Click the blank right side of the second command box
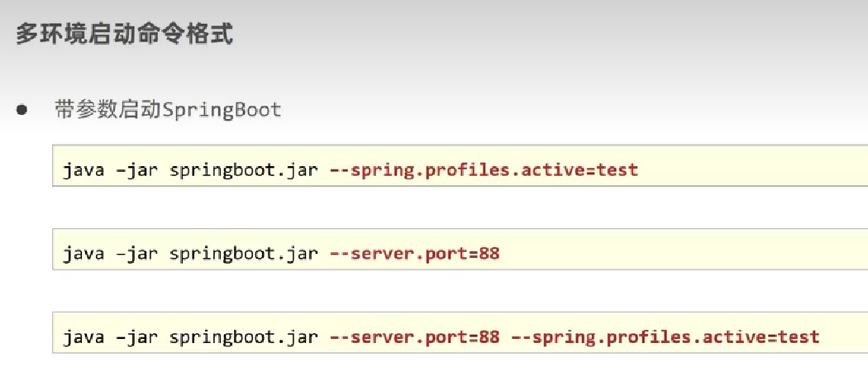This screenshot has height=372, width=868. (686, 254)
